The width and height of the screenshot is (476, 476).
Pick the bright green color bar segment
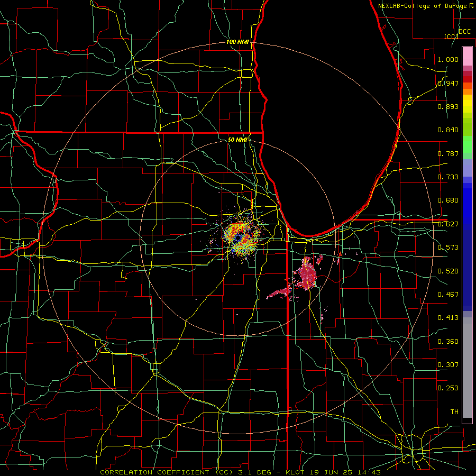pyautogui.click(x=467, y=144)
